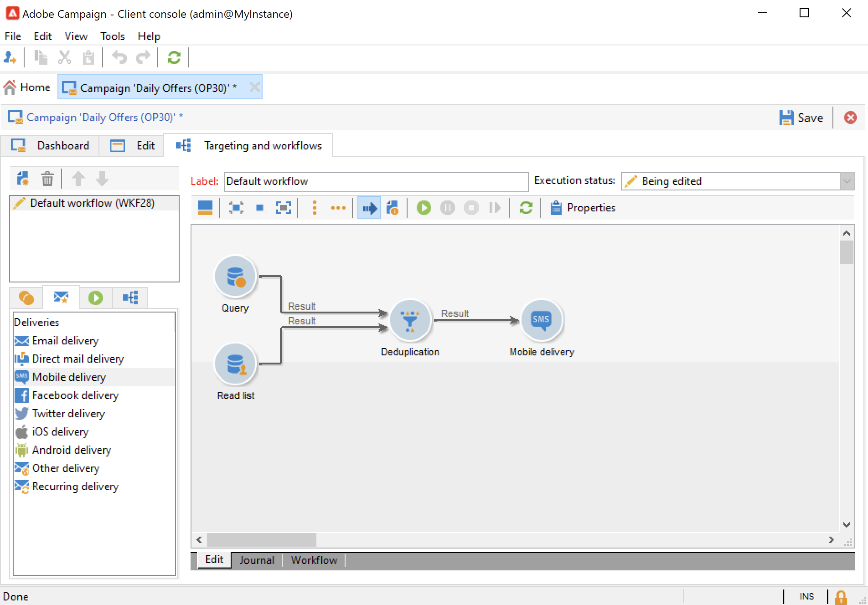
Task: Open the workflow structure palette tab
Action: [x=130, y=298]
